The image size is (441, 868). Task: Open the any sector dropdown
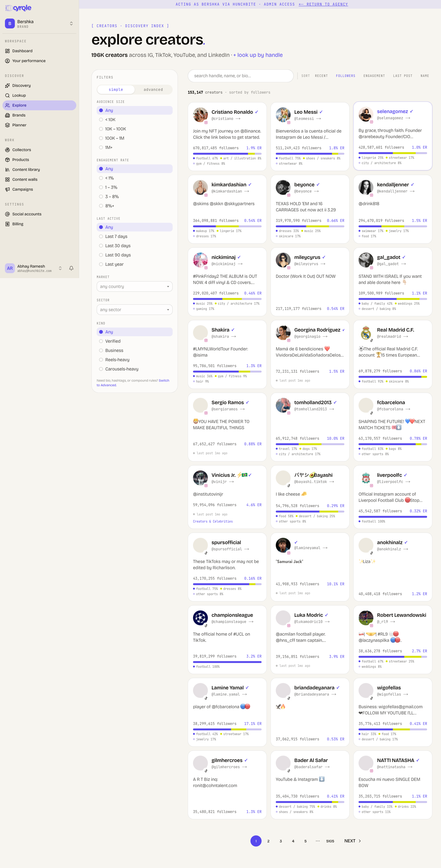tap(135, 310)
